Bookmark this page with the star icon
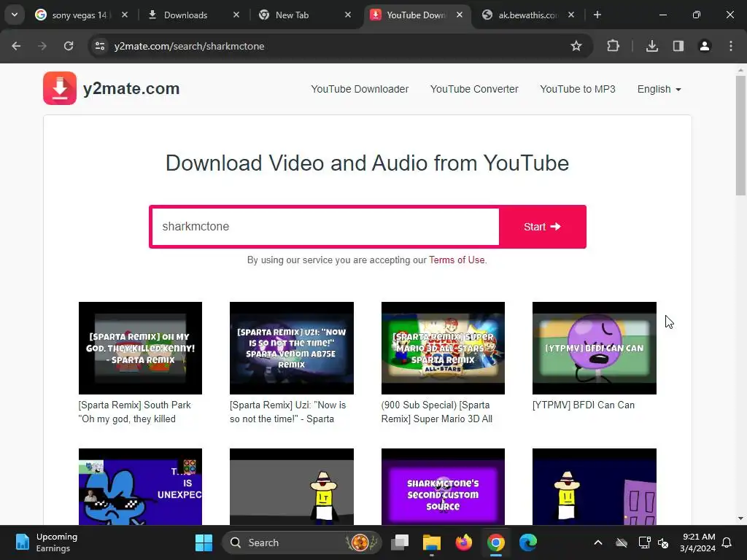The height and width of the screenshot is (560, 747). 576,46
